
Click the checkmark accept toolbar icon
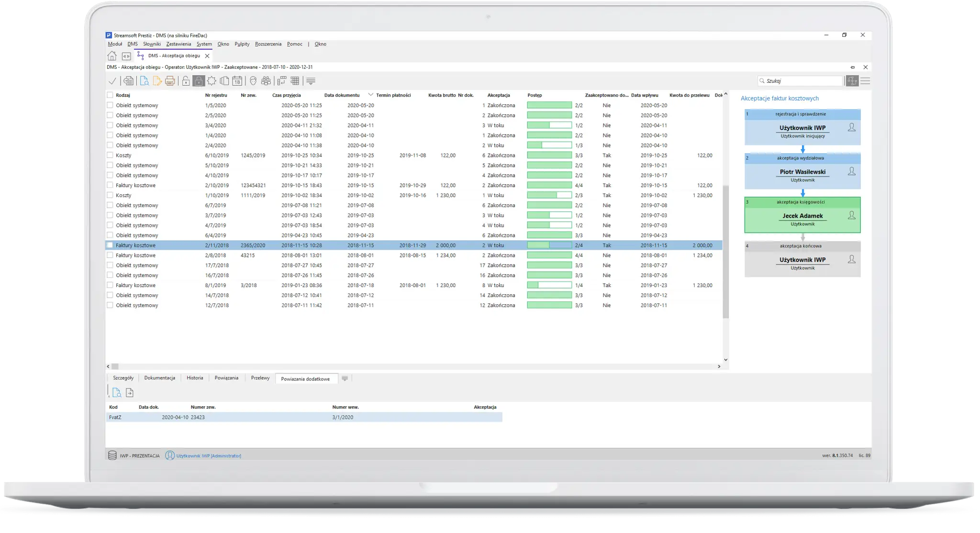(112, 81)
